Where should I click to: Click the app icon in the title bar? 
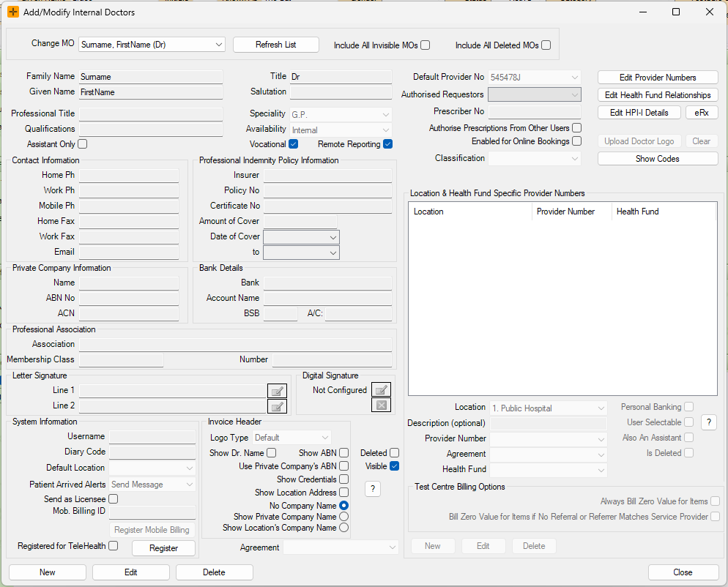click(x=13, y=12)
